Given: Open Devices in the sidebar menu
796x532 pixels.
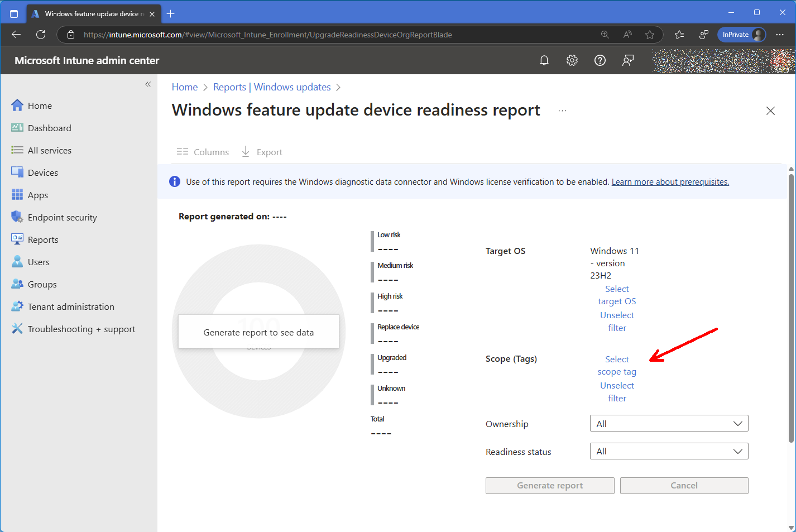Looking at the screenshot, I should click(x=42, y=172).
